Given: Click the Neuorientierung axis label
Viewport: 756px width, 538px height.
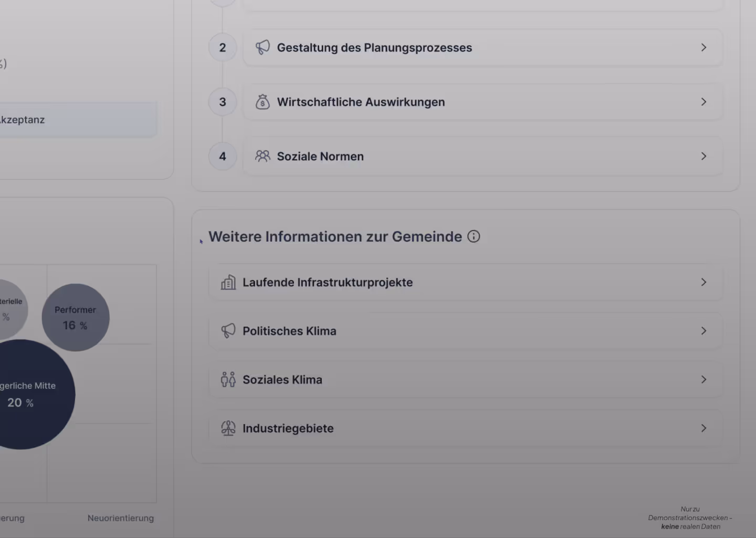Looking at the screenshot, I should click(120, 518).
